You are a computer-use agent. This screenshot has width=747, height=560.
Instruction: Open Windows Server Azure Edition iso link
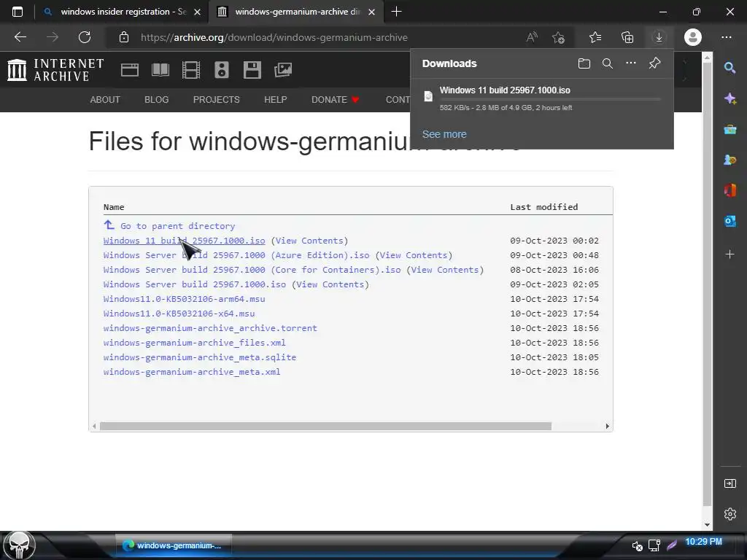pyautogui.click(x=236, y=255)
